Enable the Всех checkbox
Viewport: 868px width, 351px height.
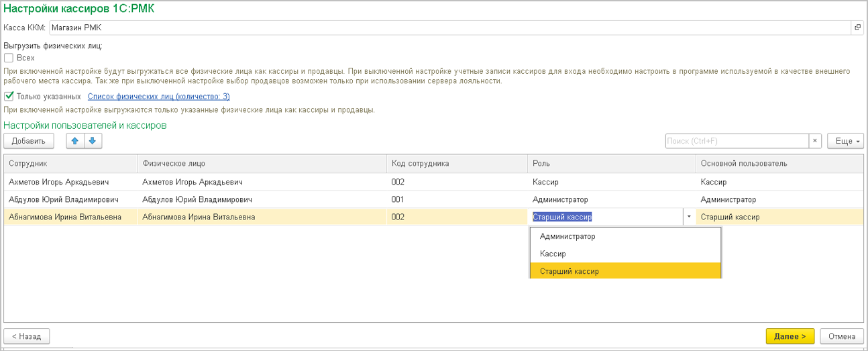tap(9, 58)
